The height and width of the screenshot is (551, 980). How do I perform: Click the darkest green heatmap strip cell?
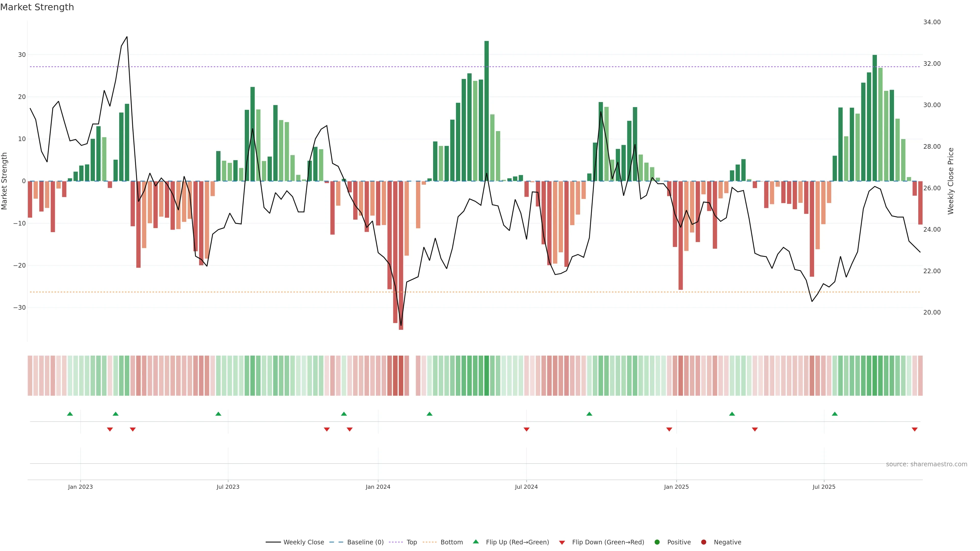487,376
